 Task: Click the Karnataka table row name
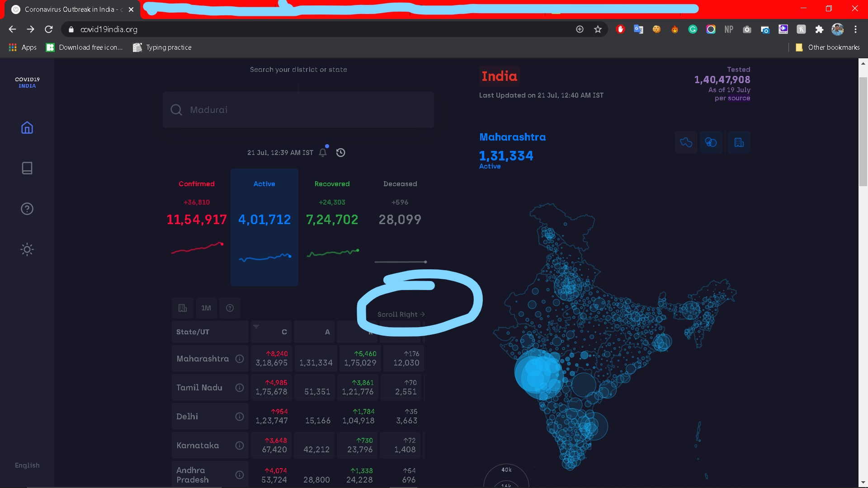(198, 446)
